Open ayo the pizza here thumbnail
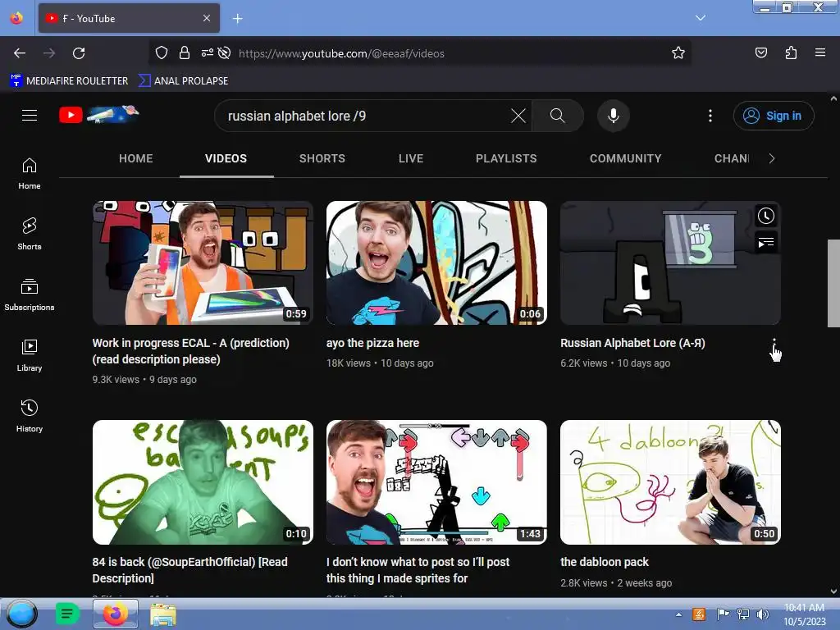Viewport: 840px width, 630px height. [x=436, y=263]
